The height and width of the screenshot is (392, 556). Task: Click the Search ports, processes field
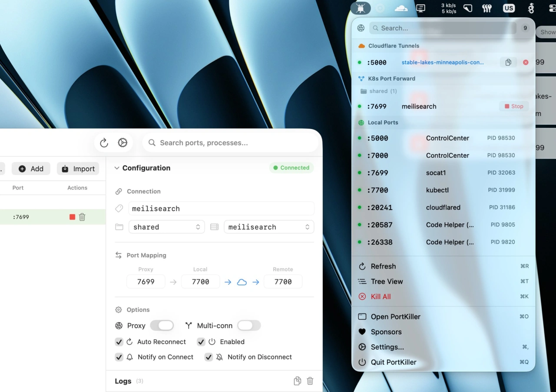tap(232, 143)
